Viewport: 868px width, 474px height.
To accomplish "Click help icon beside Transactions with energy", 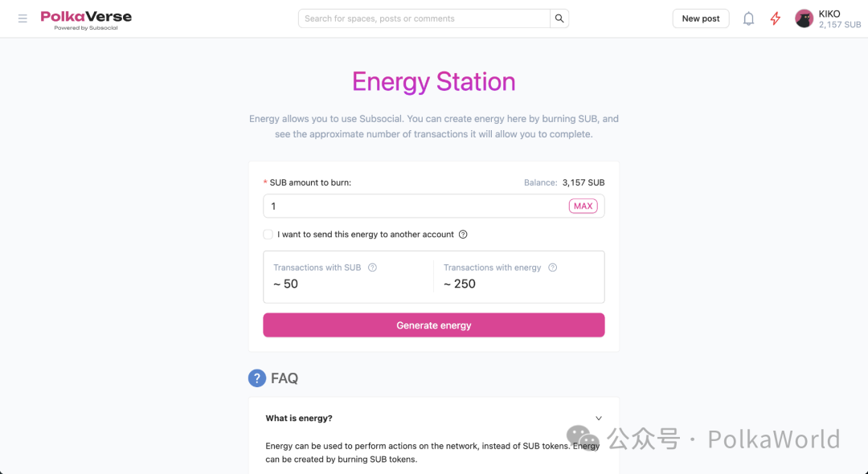I will click(552, 268).
